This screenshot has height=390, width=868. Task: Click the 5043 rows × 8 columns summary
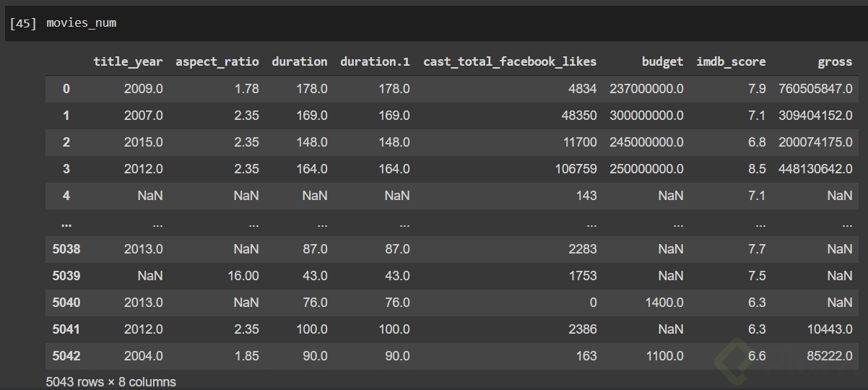(110, 381)
